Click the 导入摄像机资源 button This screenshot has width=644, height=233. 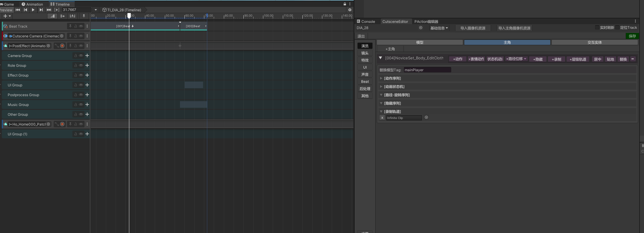[473, 28]
